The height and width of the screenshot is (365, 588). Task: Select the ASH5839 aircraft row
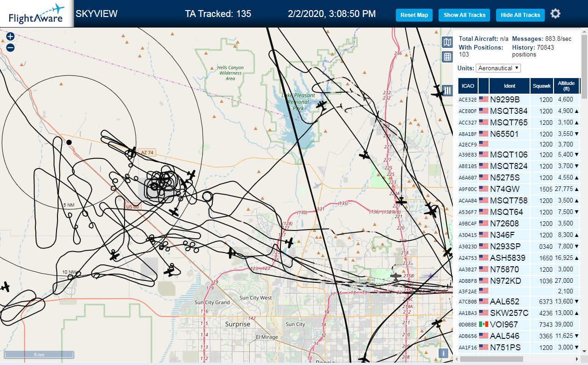tap(519, 258)
